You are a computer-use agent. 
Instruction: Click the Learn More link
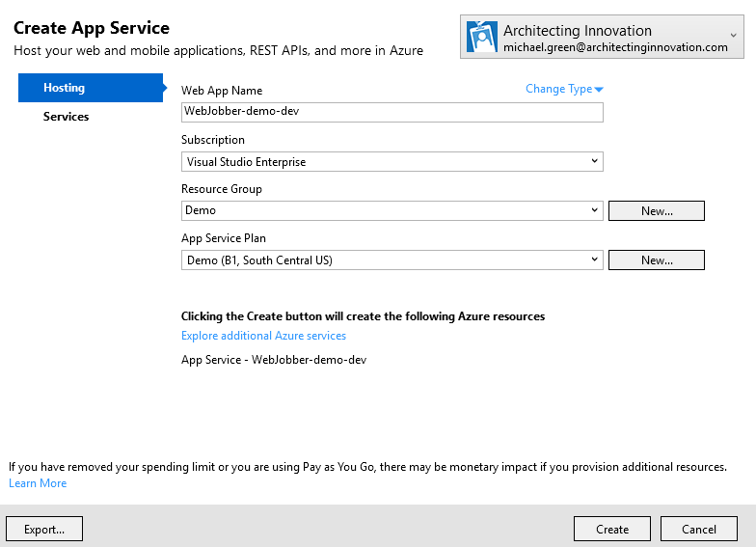tap(38, 483)
